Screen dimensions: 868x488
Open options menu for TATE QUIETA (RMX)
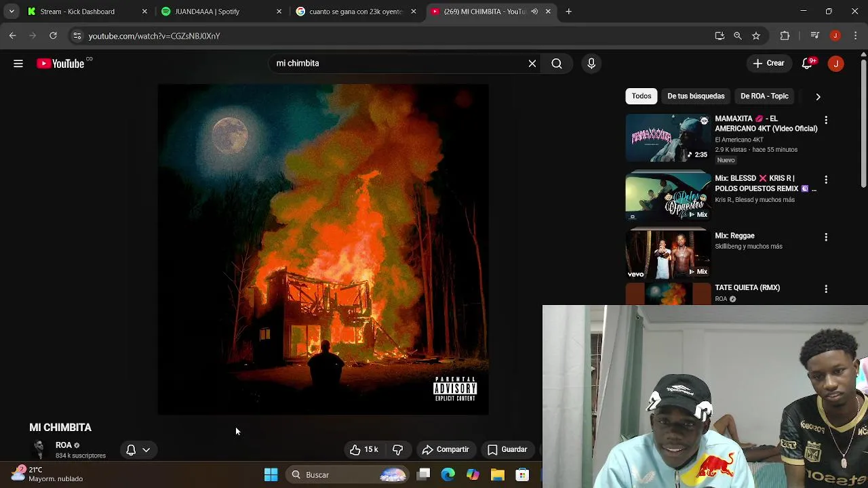pyautogui.click(x=826, y=289)
